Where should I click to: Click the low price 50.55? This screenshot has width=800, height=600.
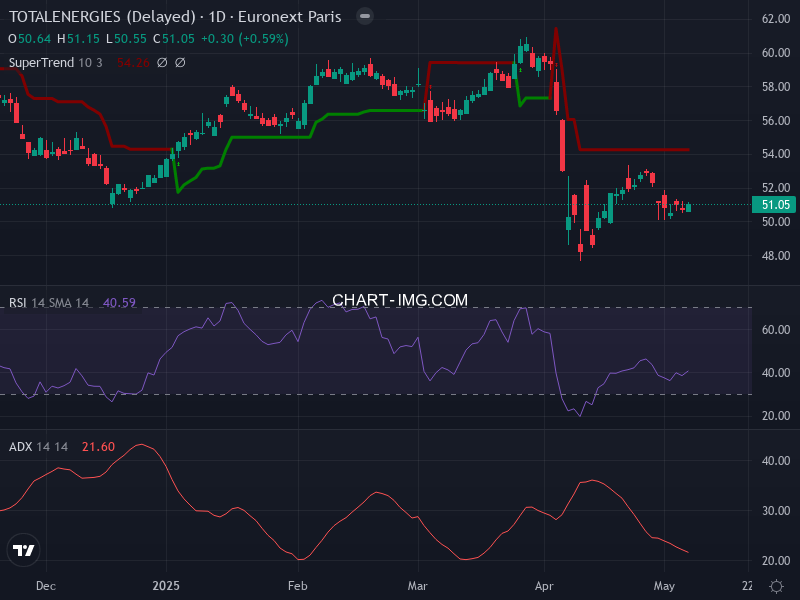pos(130,39)
